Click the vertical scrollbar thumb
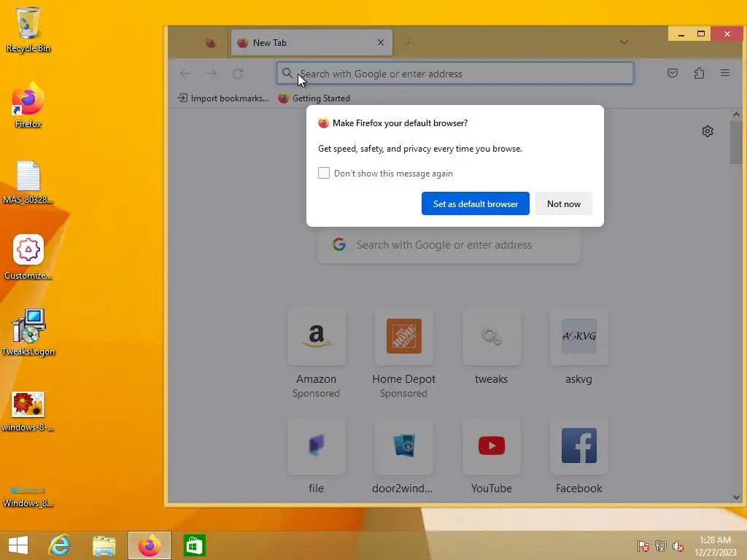 pyautogui.click(x=736, y=142)
